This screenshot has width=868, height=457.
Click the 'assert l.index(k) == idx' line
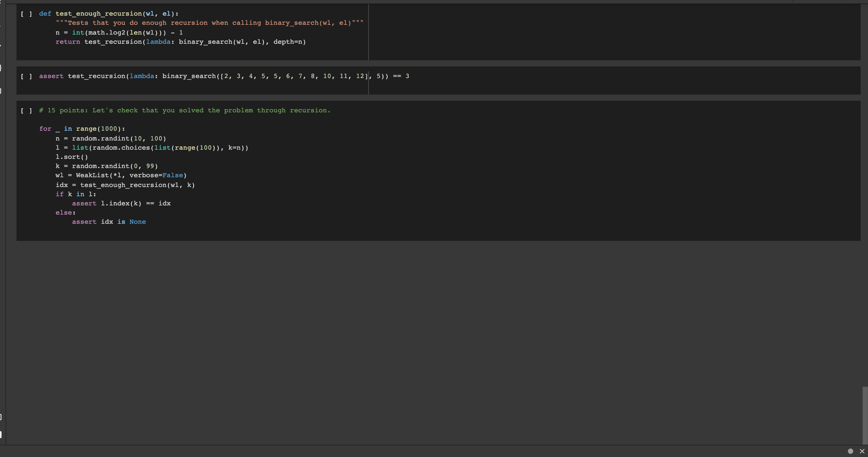pos(121,203)
